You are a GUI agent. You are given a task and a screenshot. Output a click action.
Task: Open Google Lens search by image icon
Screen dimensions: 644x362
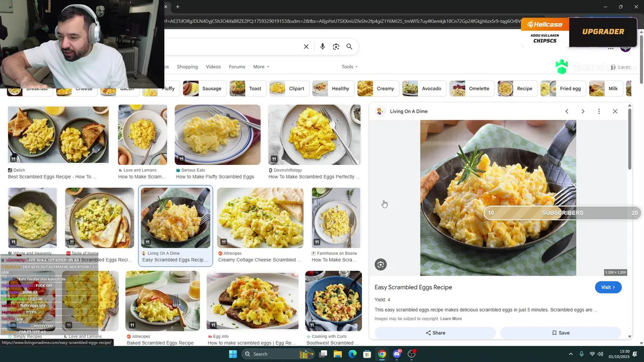(336, 47)
